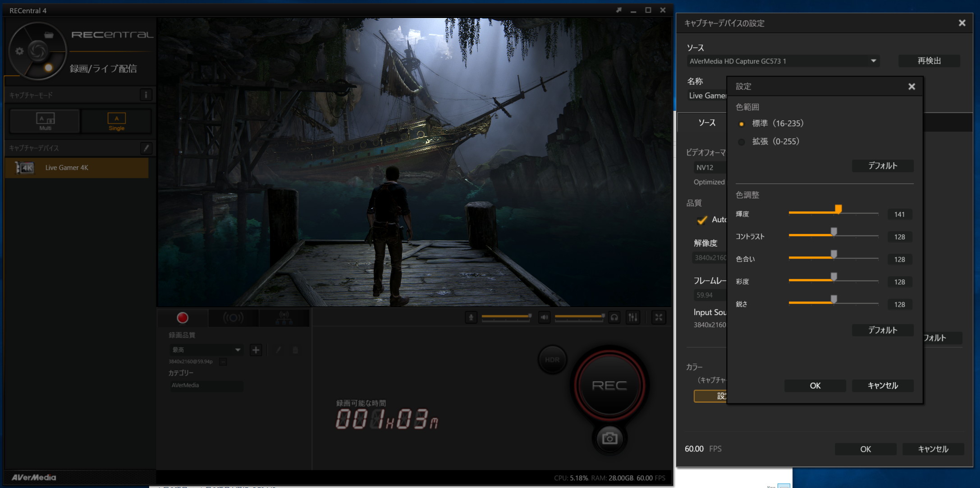Screen dimensions: 980x488
Task: Select the ソース tab in device settings
Action: coord(706,123)
